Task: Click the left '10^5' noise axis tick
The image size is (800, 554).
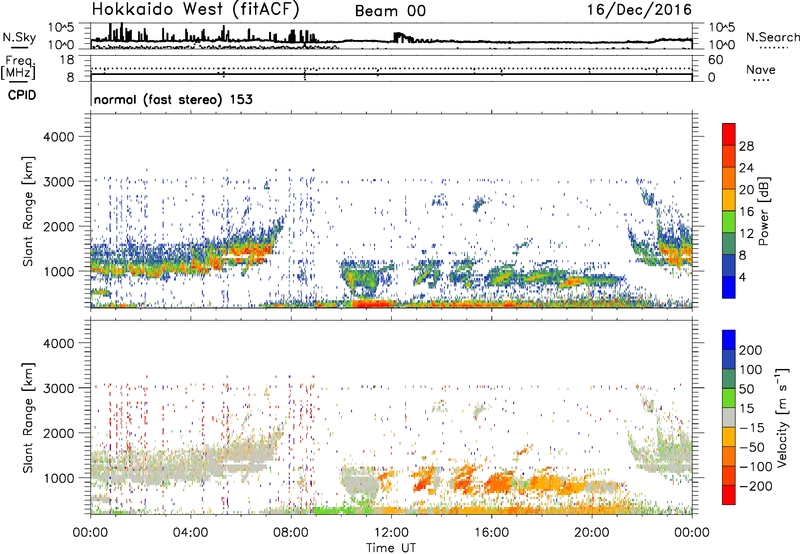Action: click(61, 27)
